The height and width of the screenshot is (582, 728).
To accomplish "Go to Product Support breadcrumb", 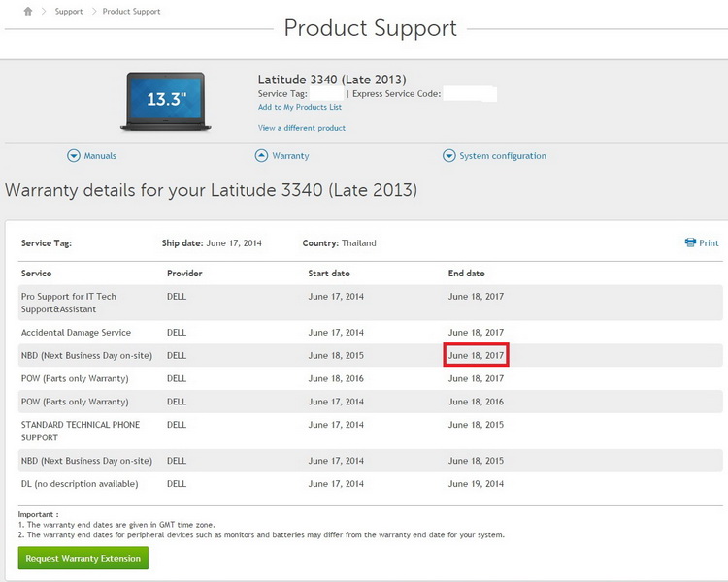I will 132,12.
